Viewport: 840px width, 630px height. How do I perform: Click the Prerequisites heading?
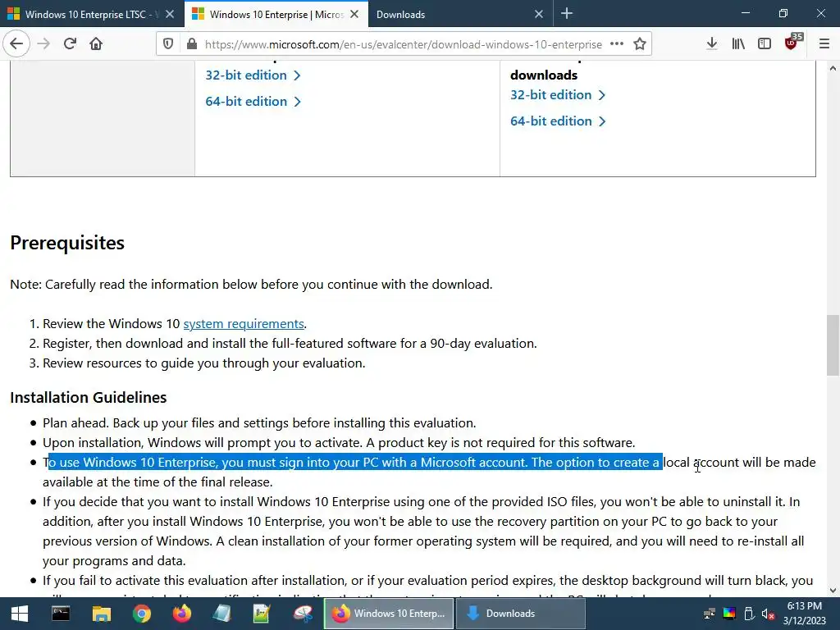(x=67, y=243)
